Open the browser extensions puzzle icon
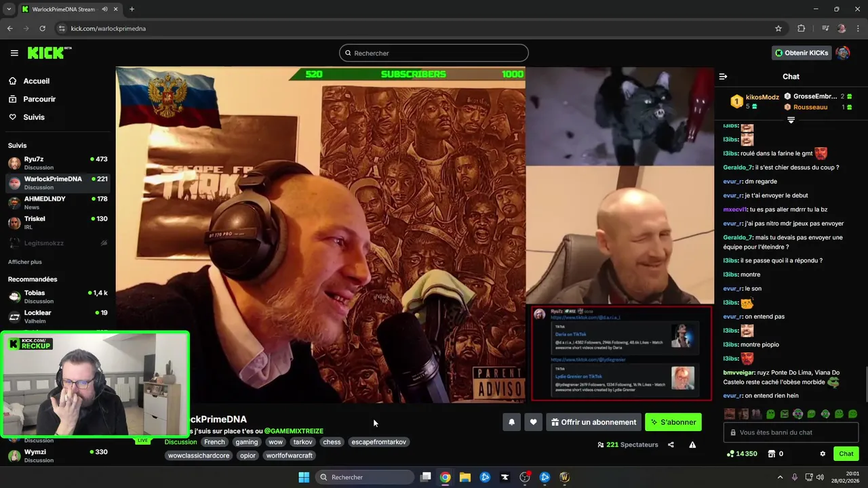The width and height of the screenshot is (868, 488). (801, 28)
